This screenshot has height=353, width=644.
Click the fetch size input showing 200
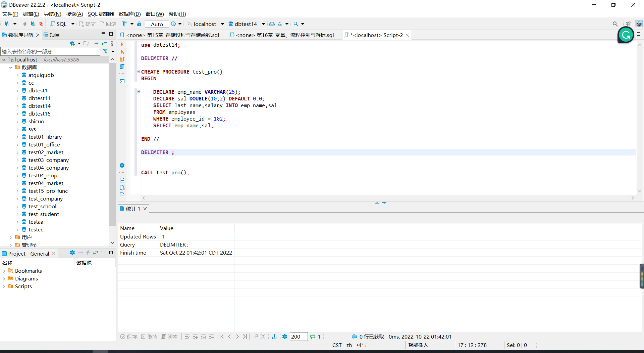click(x=298, y=337)
